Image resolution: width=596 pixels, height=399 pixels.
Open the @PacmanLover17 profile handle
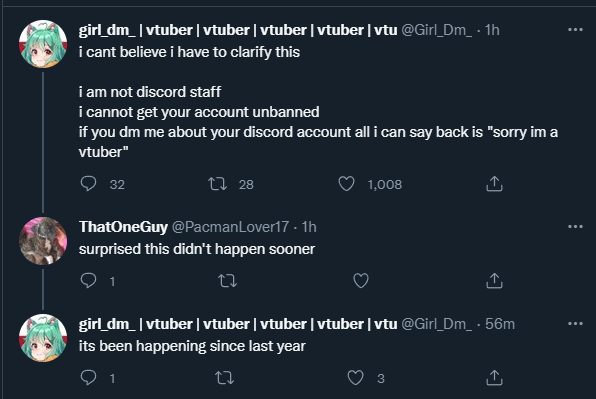230,227
